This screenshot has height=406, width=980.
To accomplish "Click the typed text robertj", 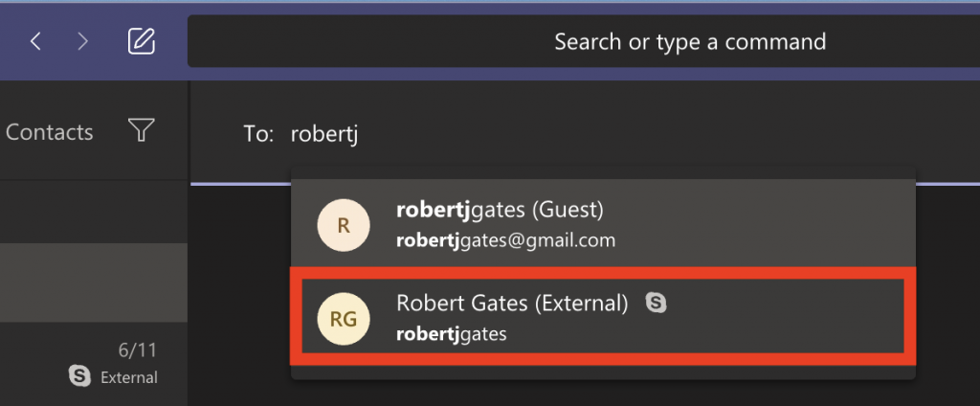I will click(323, 134).
